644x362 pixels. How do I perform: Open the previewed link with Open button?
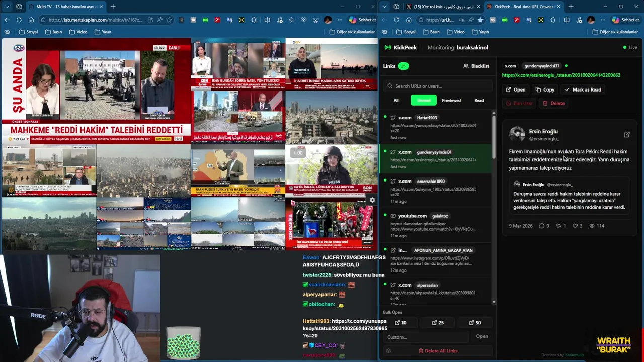pyautogui.click(x=516, y=89)
